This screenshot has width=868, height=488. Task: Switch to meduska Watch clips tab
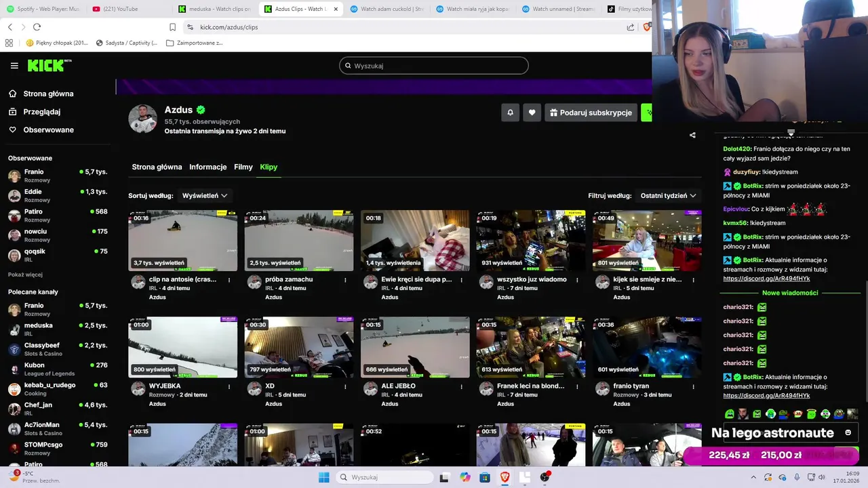[214, 9]
